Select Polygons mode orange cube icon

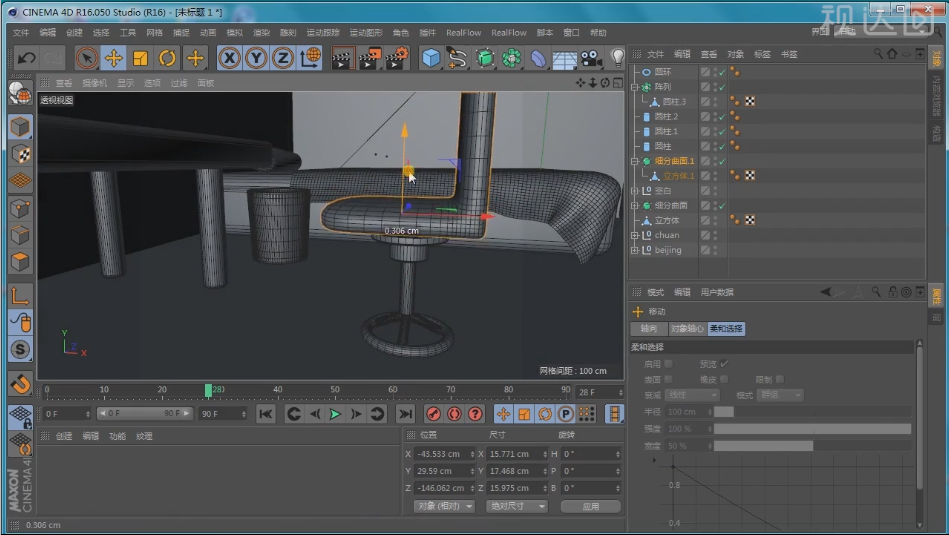[x=20, y=262]
